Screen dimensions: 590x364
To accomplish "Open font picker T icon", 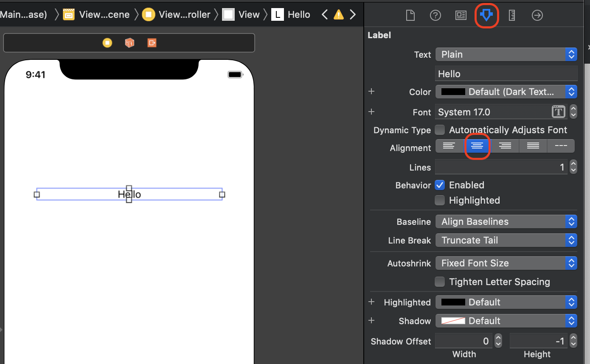I will click(x=559, y=112).
